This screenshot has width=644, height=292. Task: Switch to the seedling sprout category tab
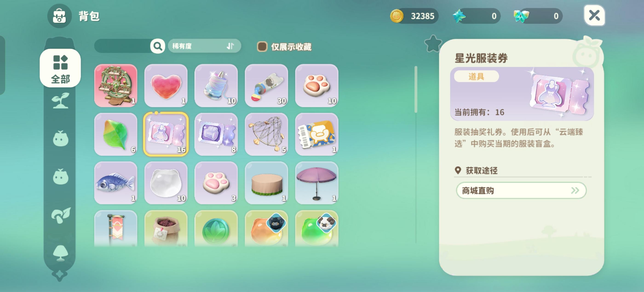coord(60,101)
